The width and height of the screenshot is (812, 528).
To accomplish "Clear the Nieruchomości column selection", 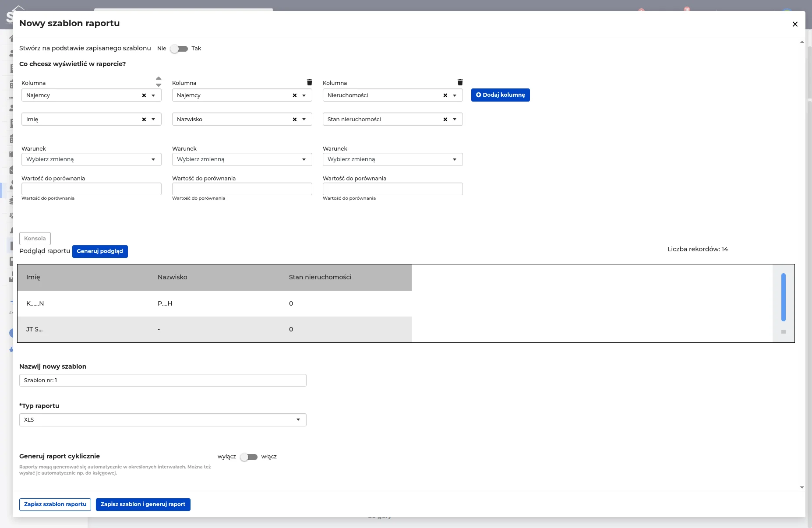I will coord(445,95).
